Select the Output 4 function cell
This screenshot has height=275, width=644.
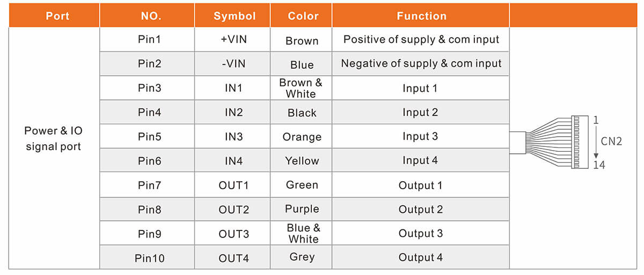click(x=420, y=257)
